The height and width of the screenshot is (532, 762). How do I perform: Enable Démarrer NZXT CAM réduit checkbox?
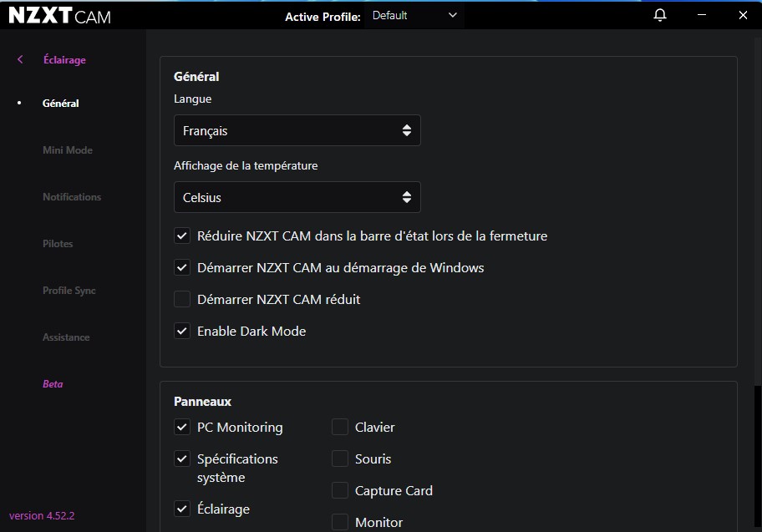tap(182, 299)
